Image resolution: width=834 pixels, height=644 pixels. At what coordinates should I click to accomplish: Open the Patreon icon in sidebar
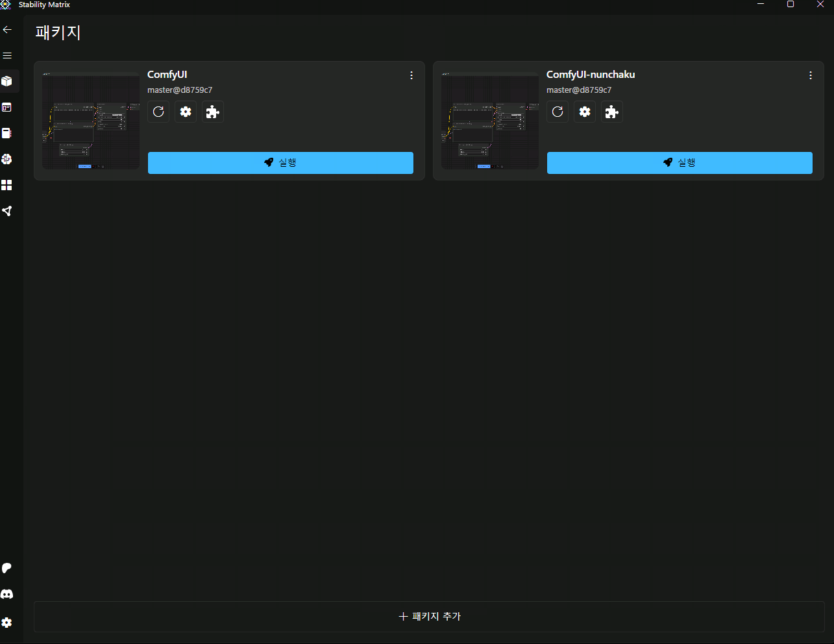[7, 568]
